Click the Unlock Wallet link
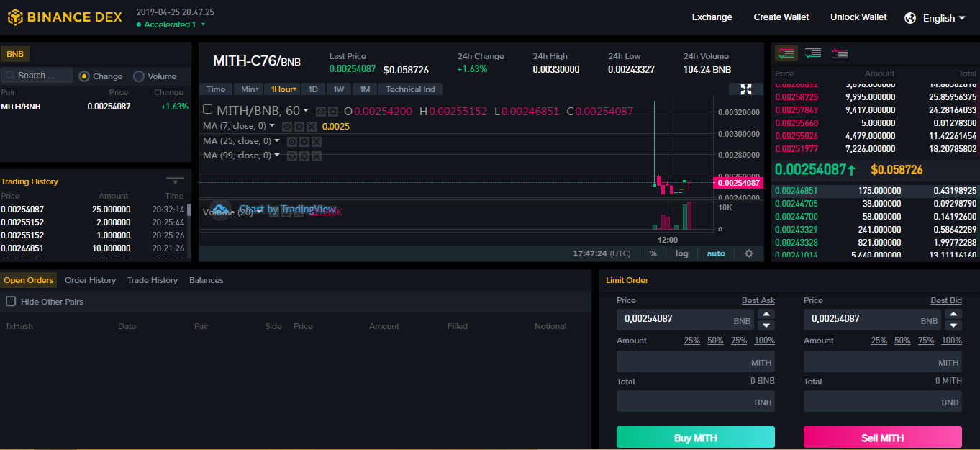The image size is (980, 450). tap(858, 17)
